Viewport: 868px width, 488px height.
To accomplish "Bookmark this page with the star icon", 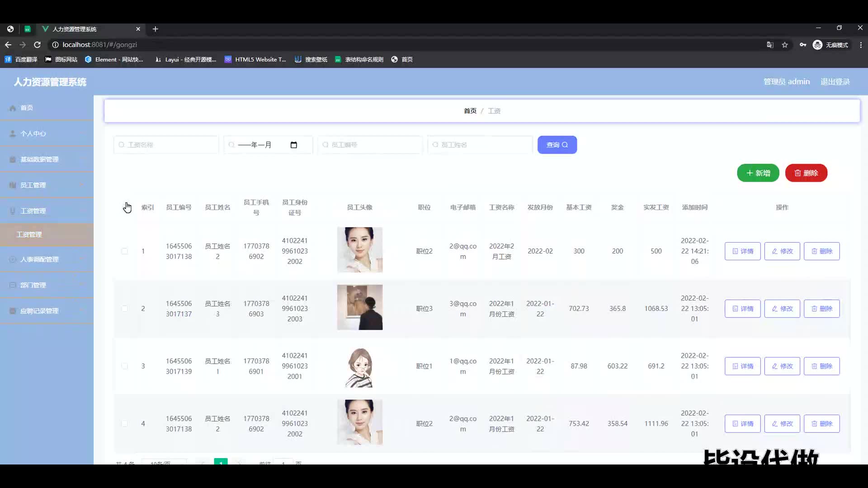I will 785,45.
